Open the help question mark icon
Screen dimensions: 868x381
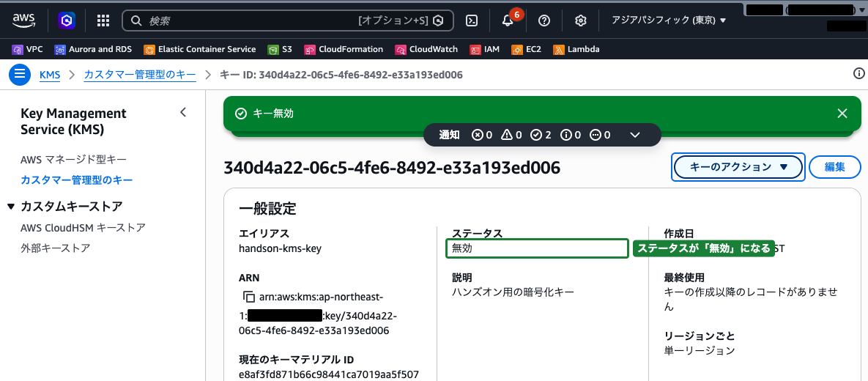(544, 21)
